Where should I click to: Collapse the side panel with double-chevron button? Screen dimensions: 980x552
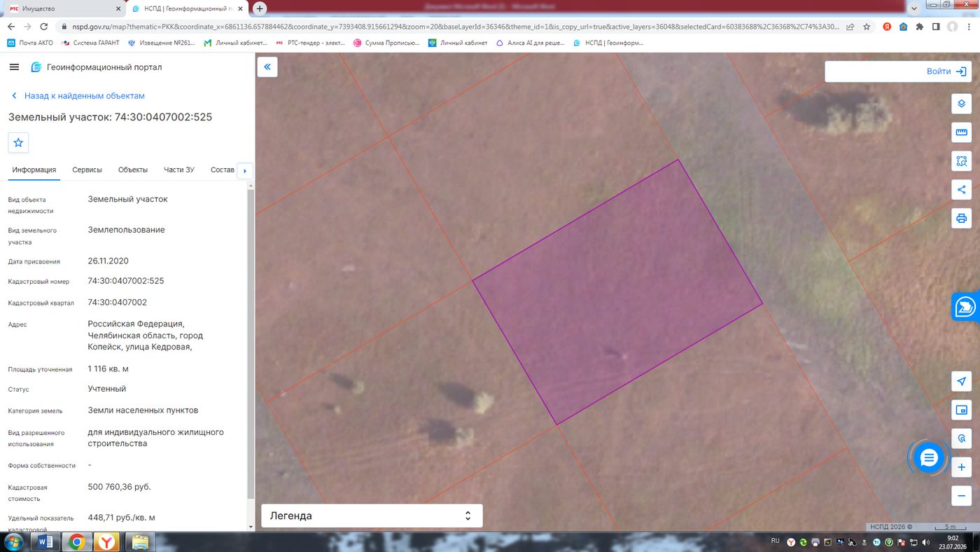pos(267,67)
